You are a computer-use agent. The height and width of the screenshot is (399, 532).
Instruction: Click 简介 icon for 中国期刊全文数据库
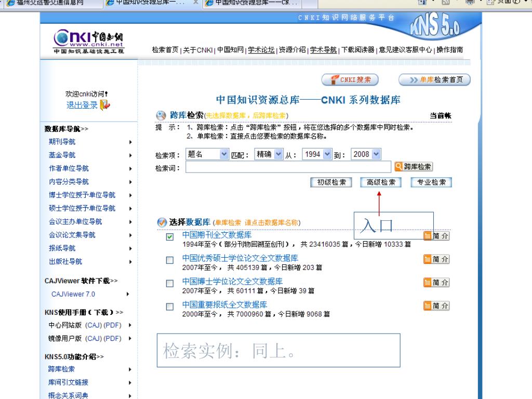coord(436,236)
